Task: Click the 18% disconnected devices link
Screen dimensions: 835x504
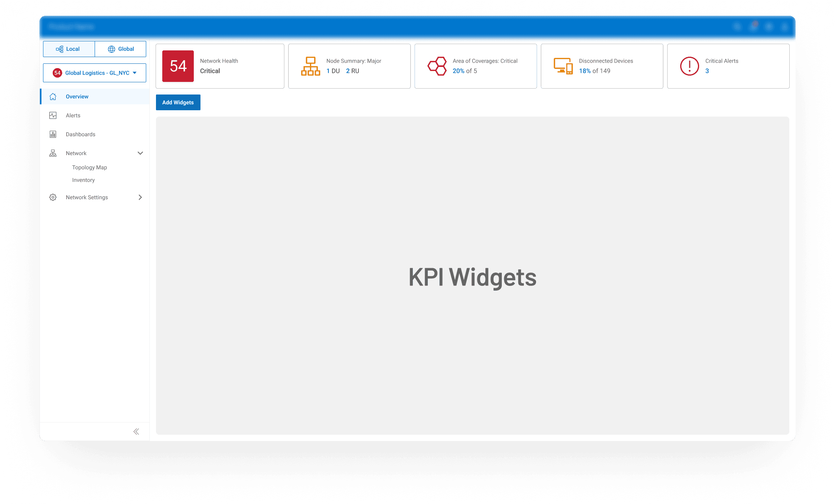Action: click(584, 71)
